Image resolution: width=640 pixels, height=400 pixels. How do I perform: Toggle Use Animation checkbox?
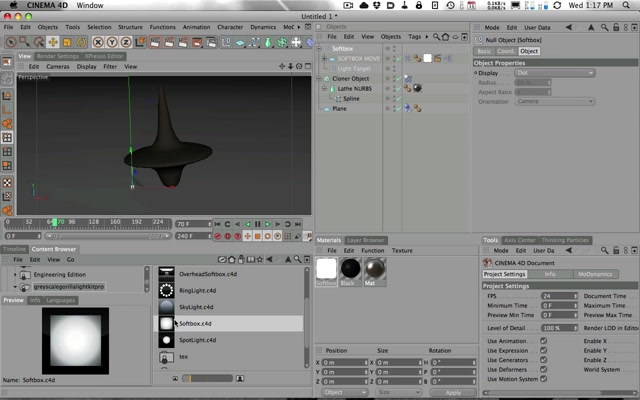click(544, 341)
